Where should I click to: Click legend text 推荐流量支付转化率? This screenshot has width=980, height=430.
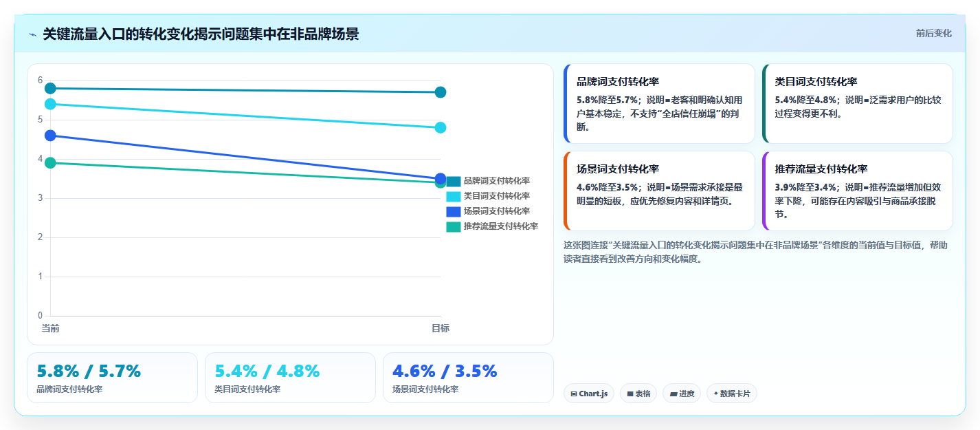click(501, 226)
